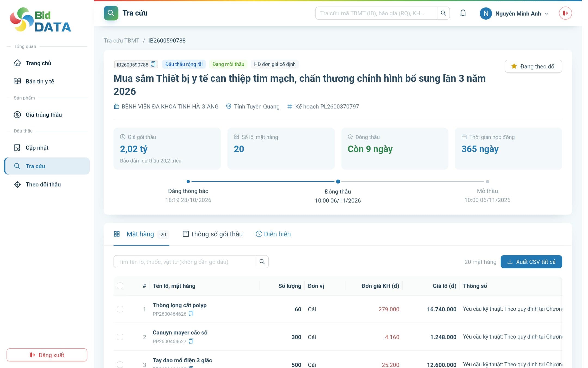Click the Mở thầu timeline dot
588x368 pixels.
[x=487, y=182]
